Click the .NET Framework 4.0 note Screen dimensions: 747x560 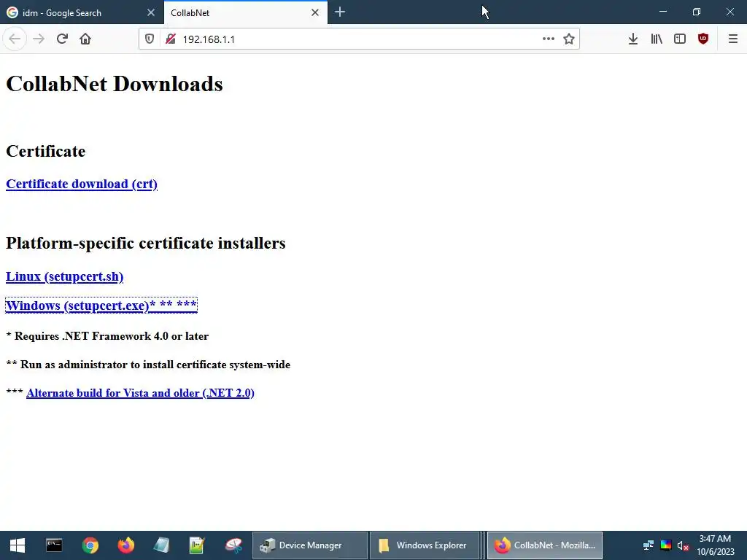[107, 336]
